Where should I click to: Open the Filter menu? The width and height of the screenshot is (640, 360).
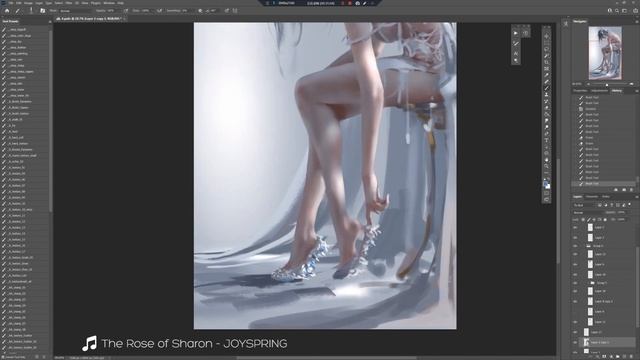click(x=69, y=3)
